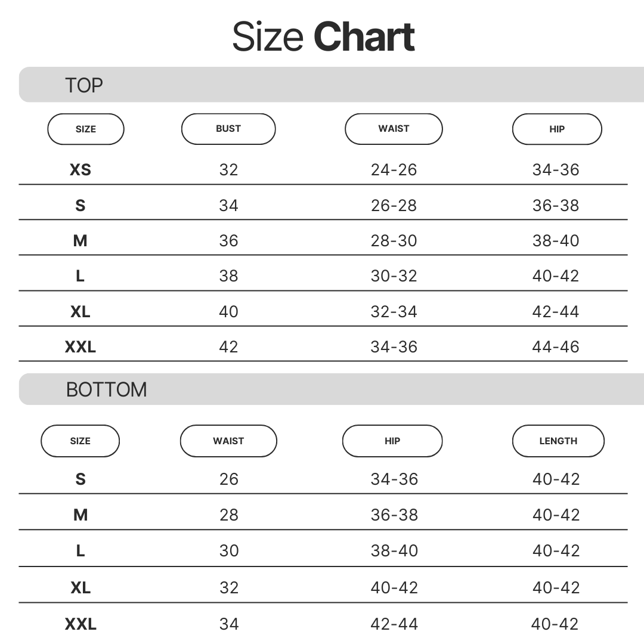The image size is (644, 644).
Task: Select the WAIST pill under TOP section
Action: pos(394,129)
